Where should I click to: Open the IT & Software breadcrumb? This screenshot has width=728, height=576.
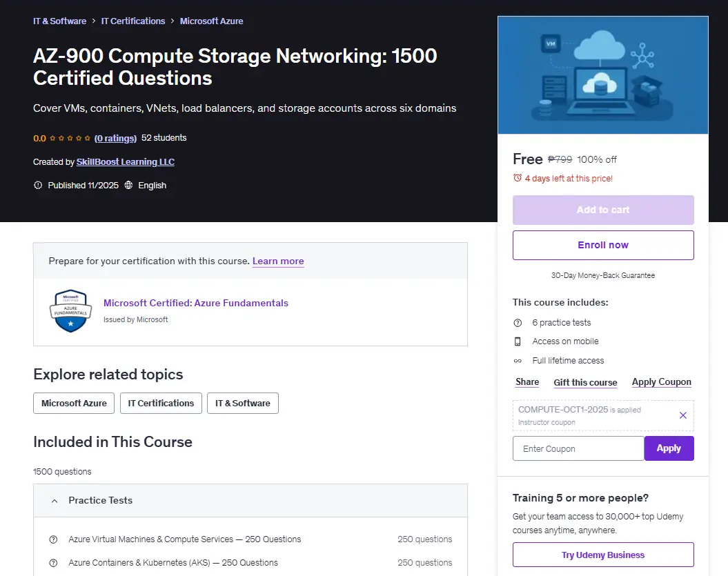59,21
